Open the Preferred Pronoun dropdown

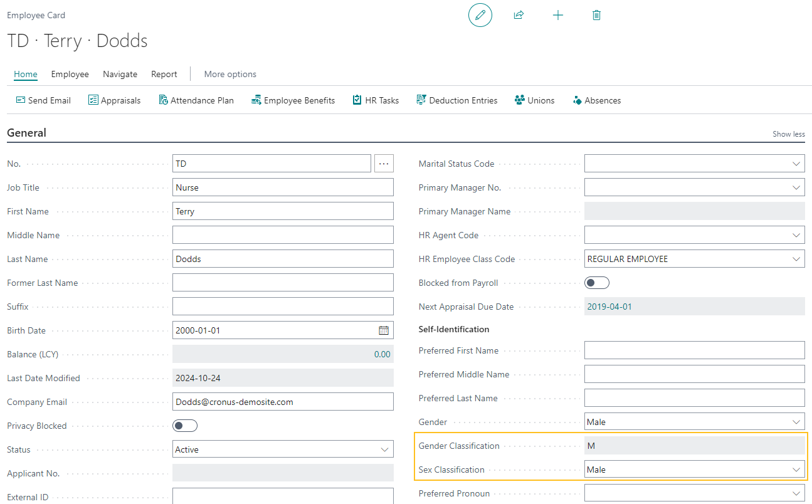(797, 493)
